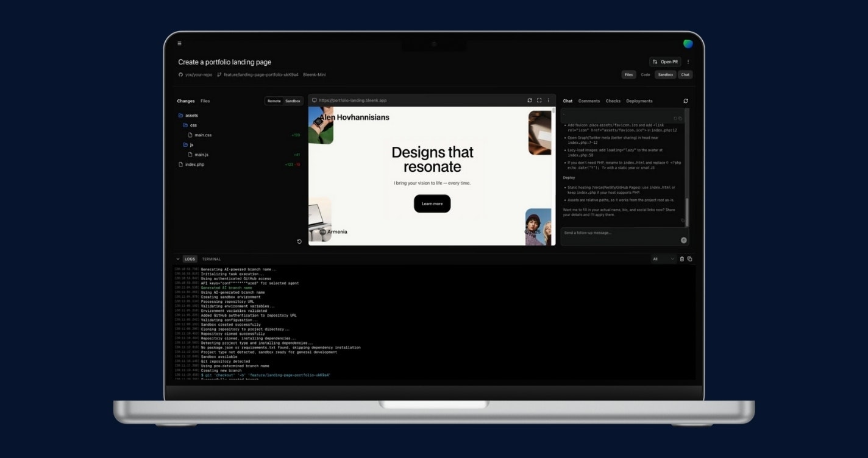This screenshot has width=868, height=458.
Task: Click the refresh icon below file tree
Action: (x=299, y=241)
